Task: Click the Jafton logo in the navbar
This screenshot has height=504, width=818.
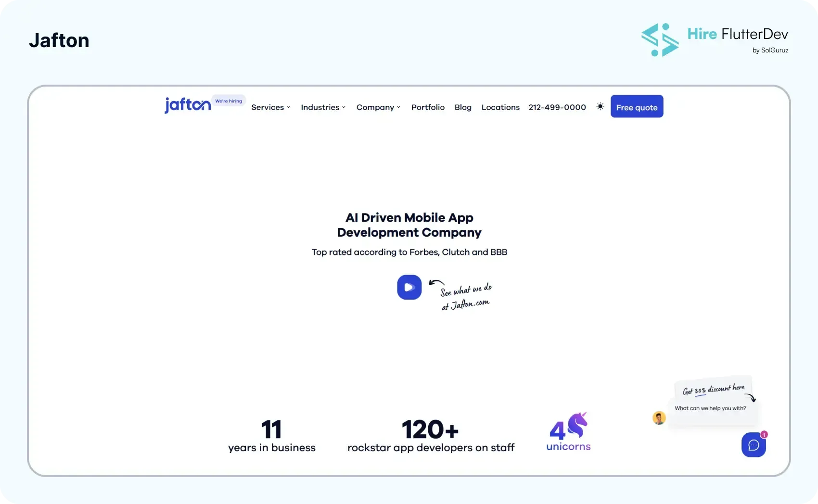Action: 188,104
